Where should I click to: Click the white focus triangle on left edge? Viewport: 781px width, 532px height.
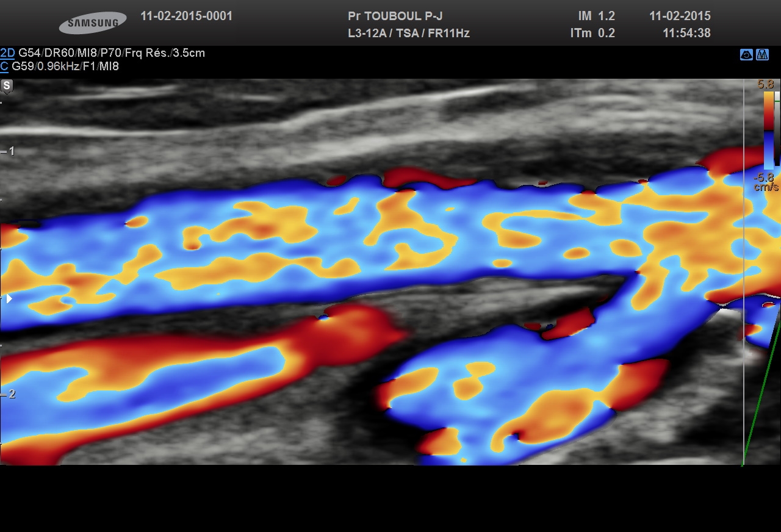coord(9,298)
